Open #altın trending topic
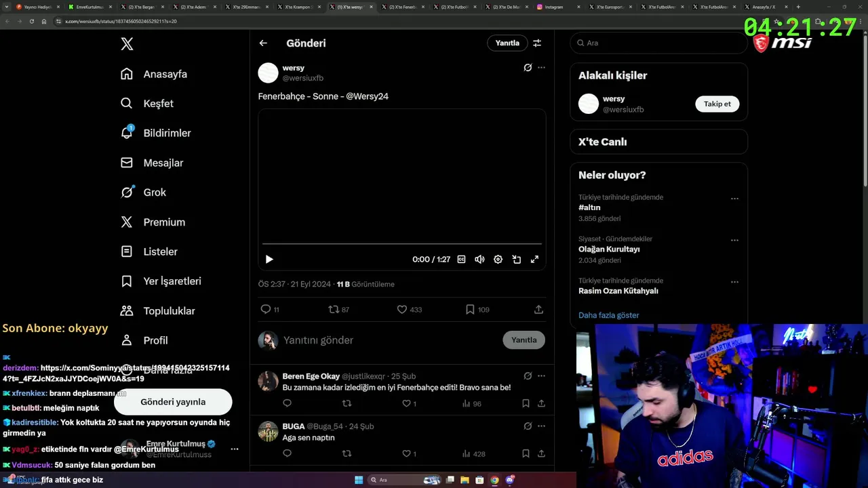This screenshot has height=488, width=868. pyautogui.click(x=589, y=207)
